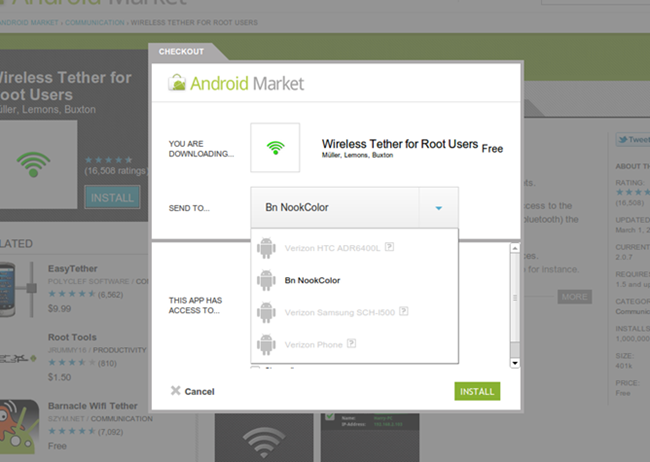Click help icon next to Verizon HTC ADR6400L

(x=389, y=247)
